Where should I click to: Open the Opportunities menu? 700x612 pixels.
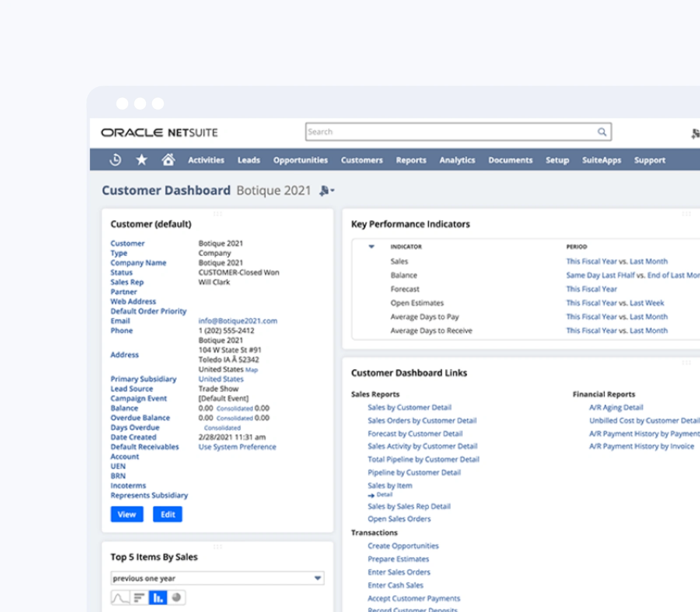tap(301, 160)
